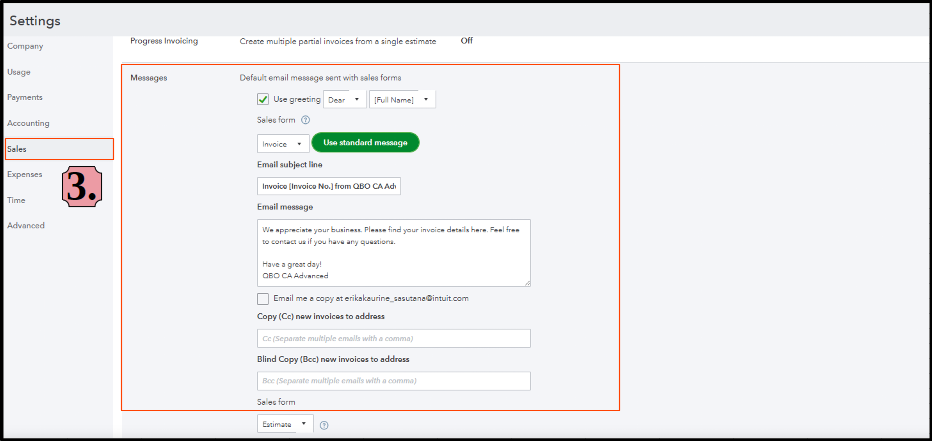Click 'Default email message sent with sales forms'
This screenshot has width=932, height=441.
(x=320, y=78)
